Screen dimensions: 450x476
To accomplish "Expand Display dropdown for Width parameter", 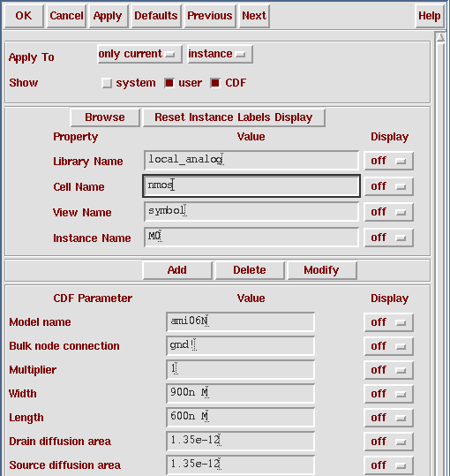I will (388, 394).
